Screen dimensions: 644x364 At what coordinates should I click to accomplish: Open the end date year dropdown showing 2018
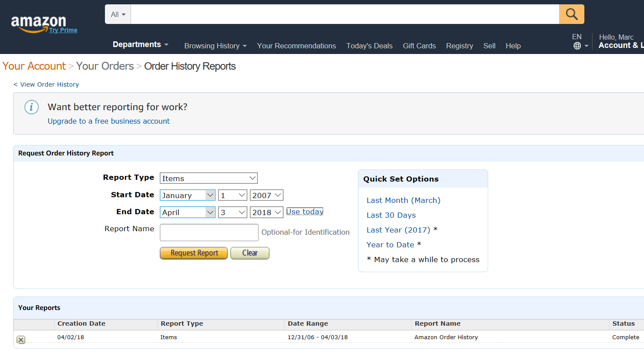coord(266,212)
